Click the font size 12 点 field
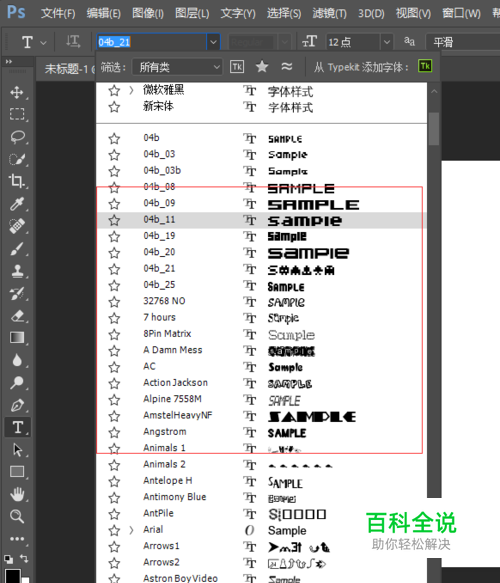Image resolution: width=500 pixels, height=583 pixels. [x=353, y=42]
